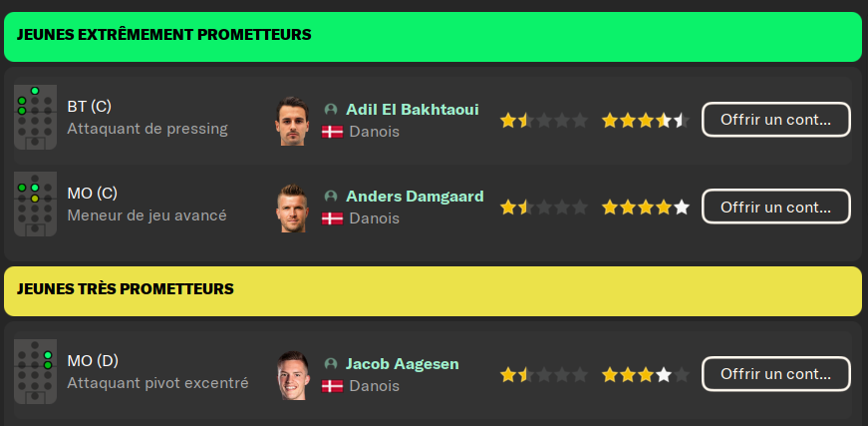Screen dimensions: 868x426
Task: Offer a contract to Jacob Aagesen
Action: (775, 374)
